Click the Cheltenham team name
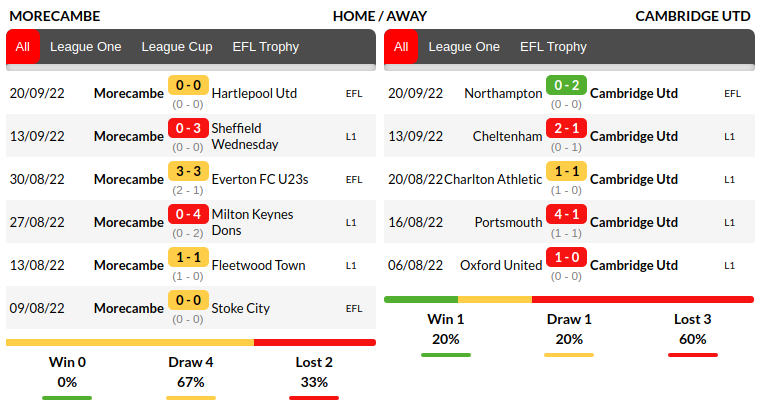 (x=507, y=136)
